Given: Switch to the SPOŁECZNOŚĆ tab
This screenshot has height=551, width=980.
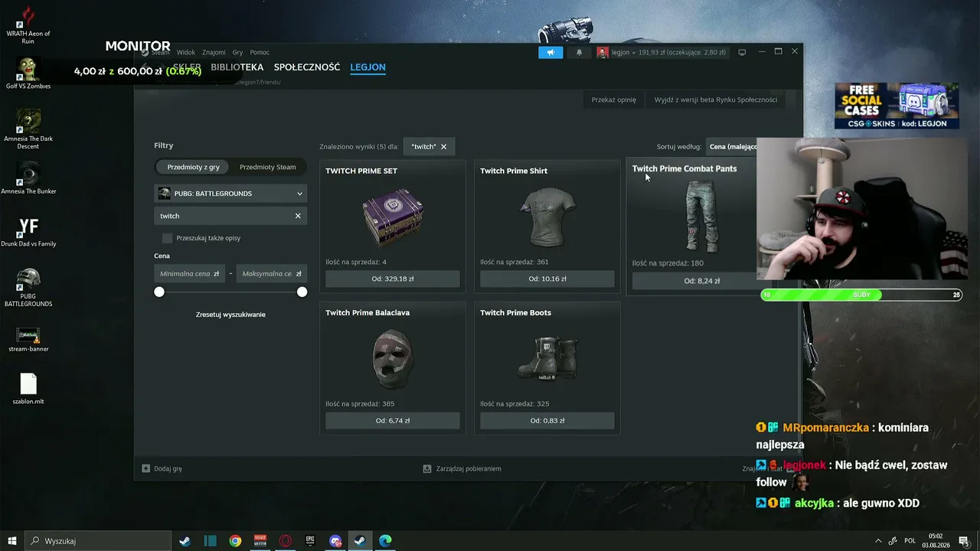Looking at the screenshot, I should 307,67.
